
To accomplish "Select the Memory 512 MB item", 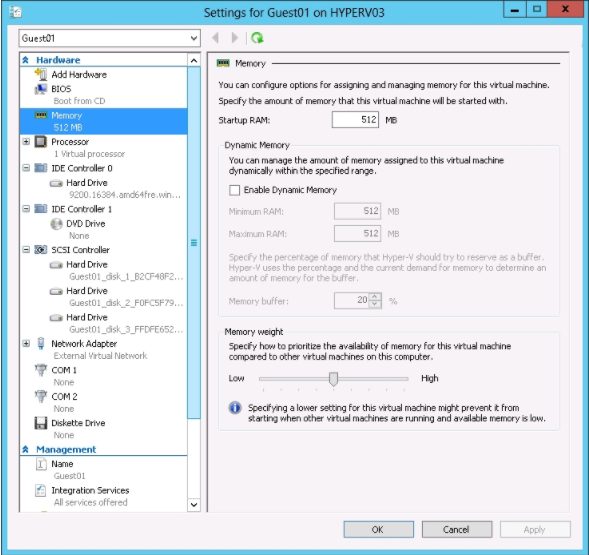I will click(x=103, y=121).
